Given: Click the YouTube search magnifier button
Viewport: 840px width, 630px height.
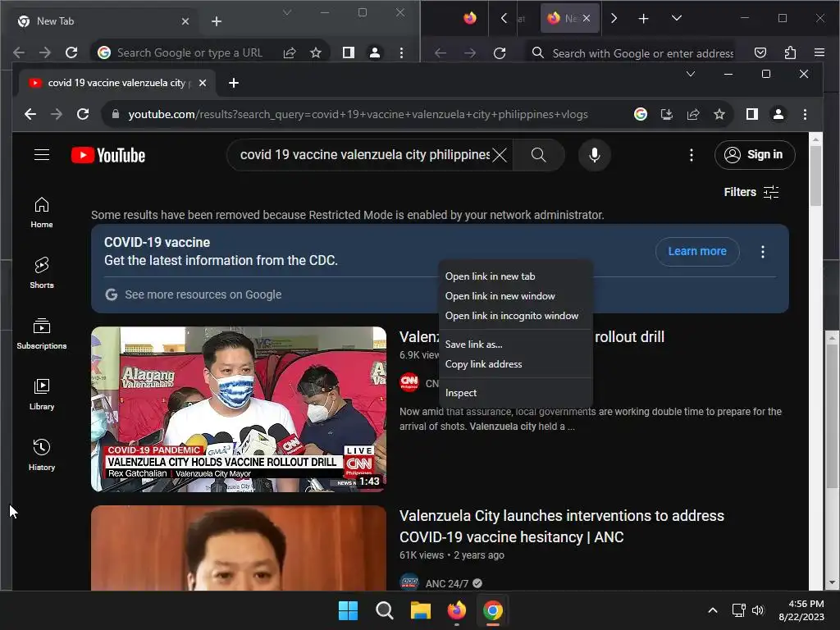Looking at the screenshot, I should 538,155.
